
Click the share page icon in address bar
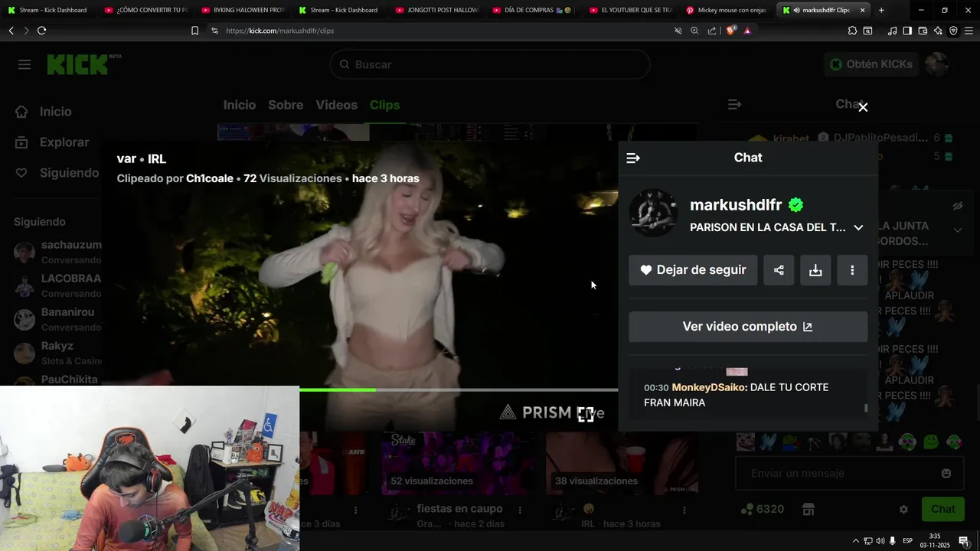coord(712,31)
